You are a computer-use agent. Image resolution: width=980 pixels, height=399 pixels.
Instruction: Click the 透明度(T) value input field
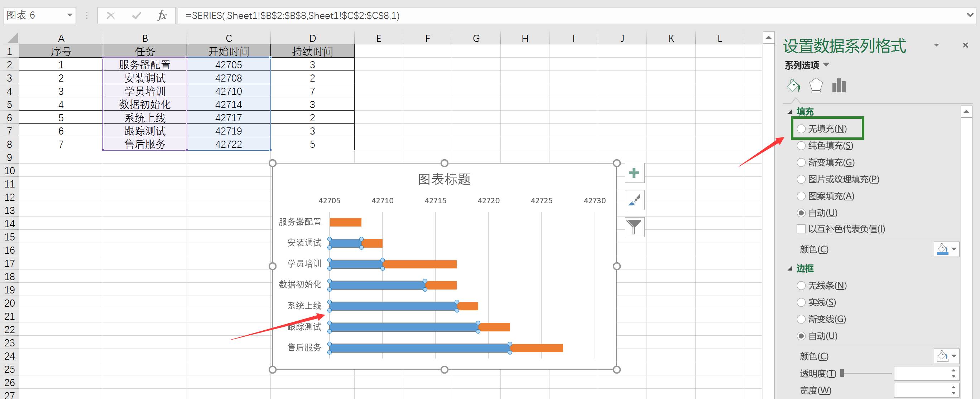pos(921,374)
